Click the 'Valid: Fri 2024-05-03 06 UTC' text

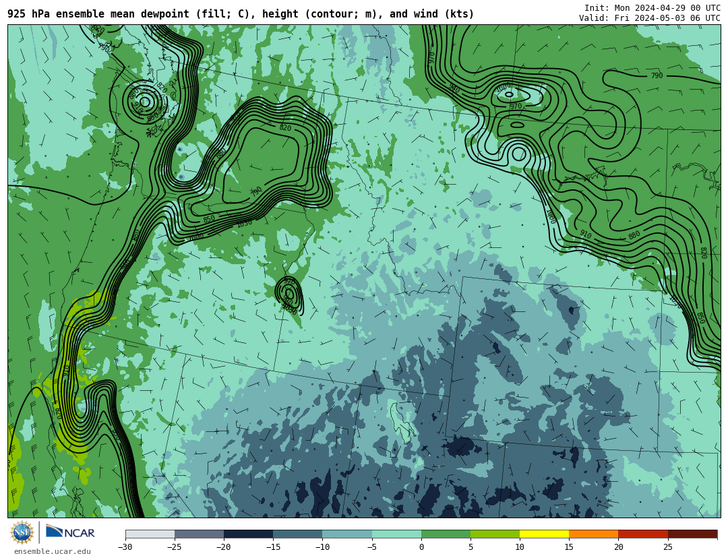650,18
